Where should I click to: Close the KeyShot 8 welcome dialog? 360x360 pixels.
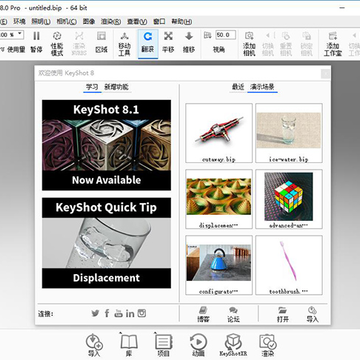pyautogui.click(x=325, y=74)
